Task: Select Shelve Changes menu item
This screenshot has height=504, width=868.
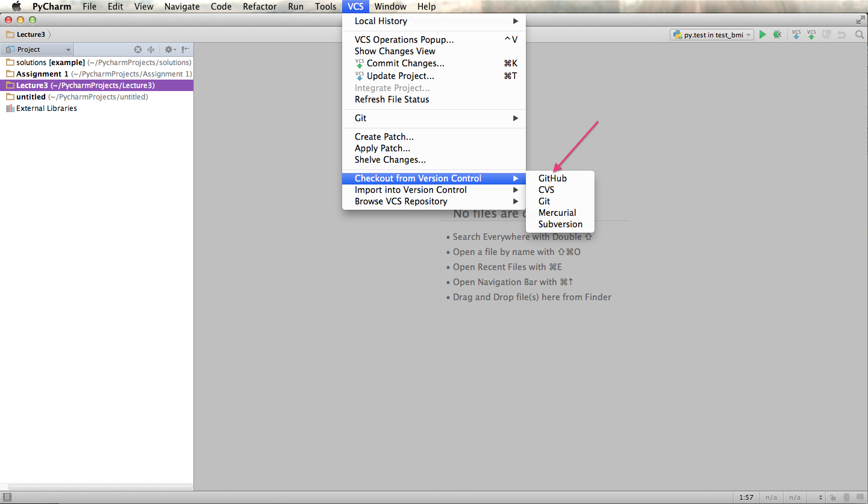Action: pos(434,160)
